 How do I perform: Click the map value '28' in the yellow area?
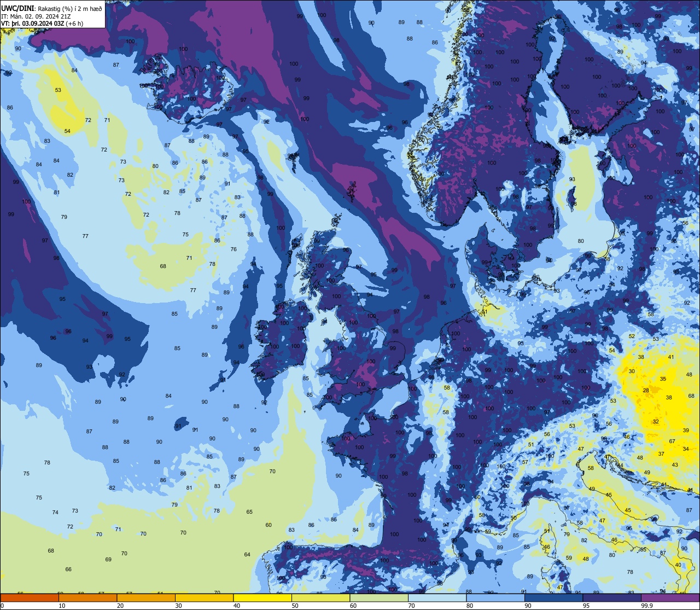[646, 390]
